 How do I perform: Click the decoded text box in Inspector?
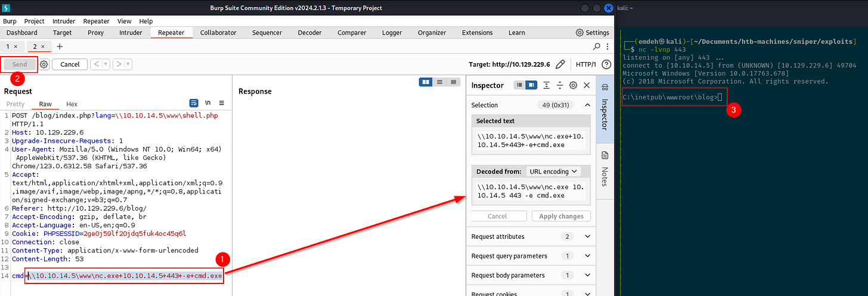pyautogui.click(x=531, y=192)
